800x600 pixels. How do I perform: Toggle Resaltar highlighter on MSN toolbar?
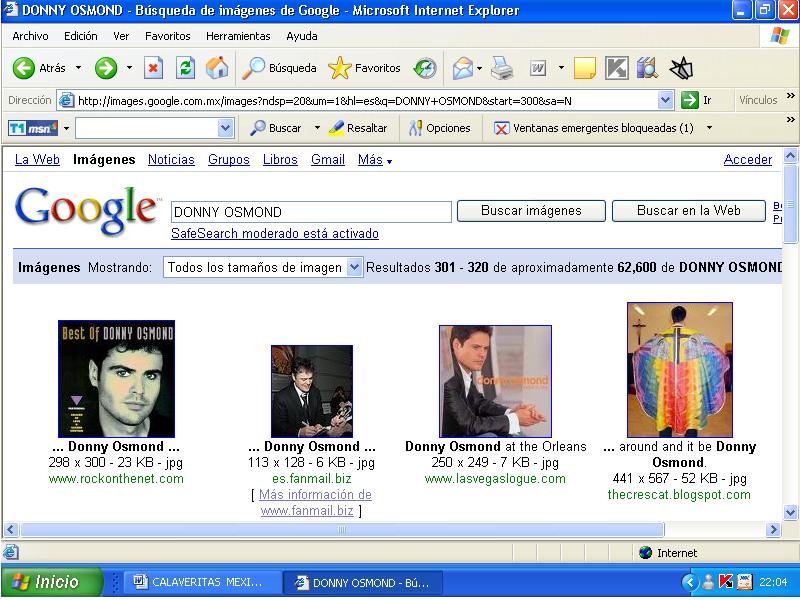pos(358,128)
